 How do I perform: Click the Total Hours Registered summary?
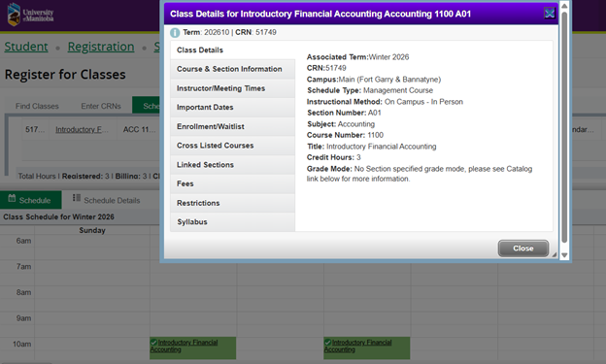pyautogui.click(x=88, y=177)
